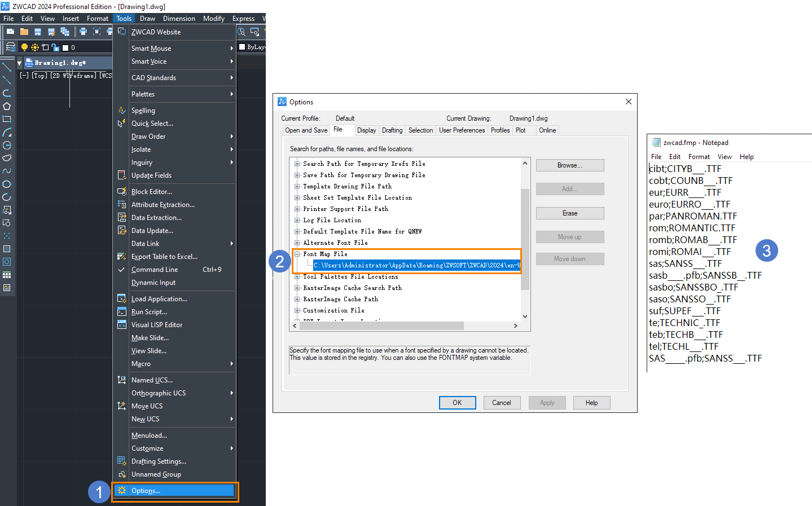
Task: Open the Express menu in menu bar
Action: tap(243, 19)
